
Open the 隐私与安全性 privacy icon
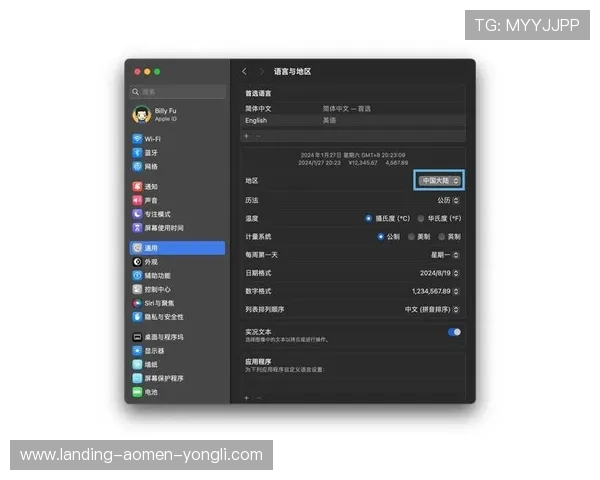(x=137, y=317)
